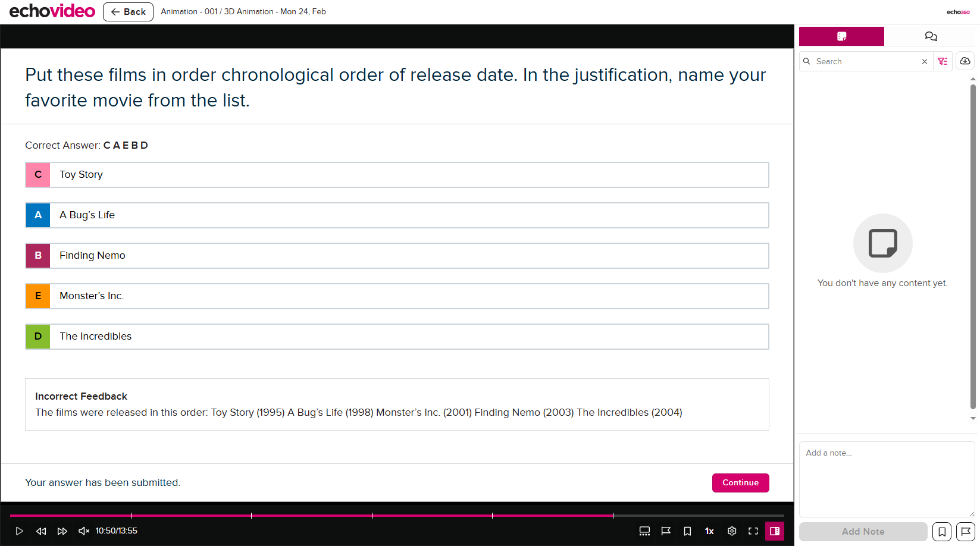Switch to the Notes tab
The image size is (980, 546).
841,36
